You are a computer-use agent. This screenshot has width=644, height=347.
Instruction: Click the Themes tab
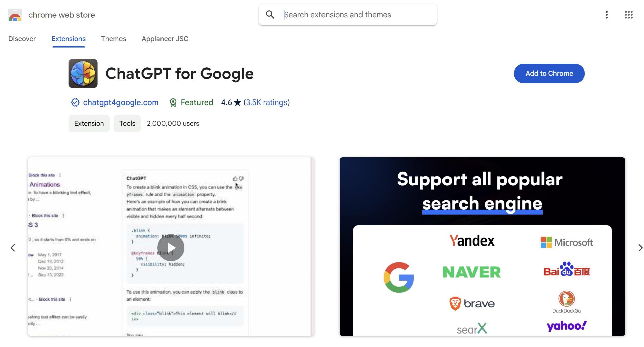pyautogui.click(x=113, y=38)
